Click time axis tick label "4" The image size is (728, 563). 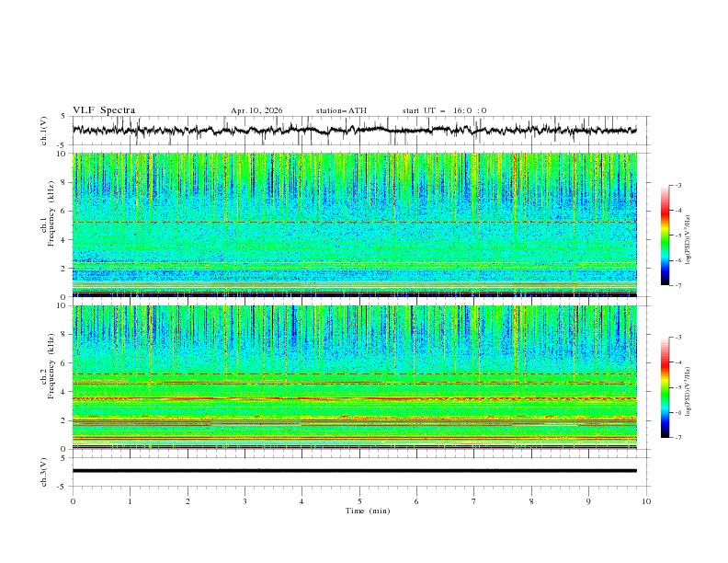click(x=301, y=501)
